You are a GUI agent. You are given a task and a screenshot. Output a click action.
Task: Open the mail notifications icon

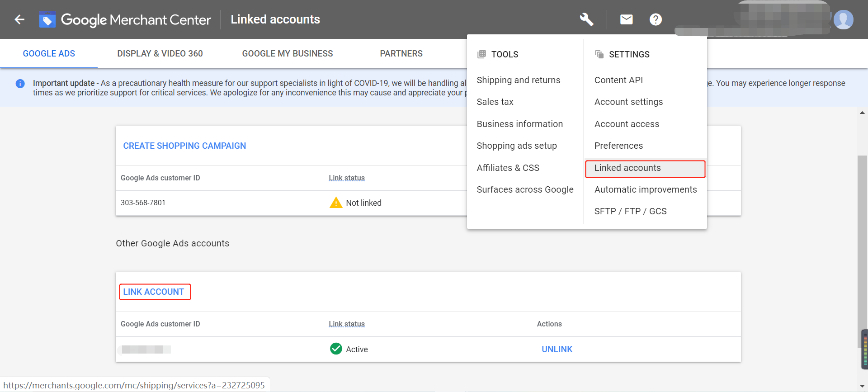[x=626, y=19]
